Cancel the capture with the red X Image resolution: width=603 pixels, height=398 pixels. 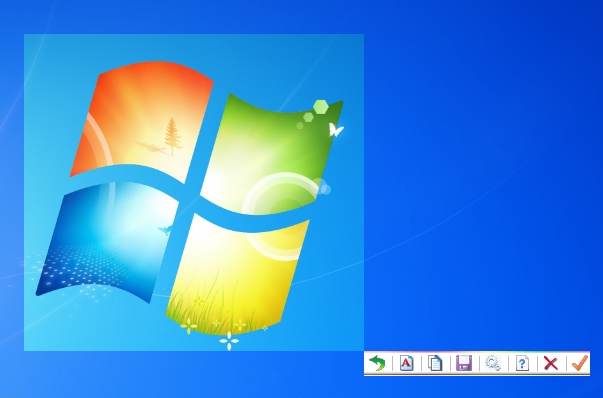click(x=551, y=363)
